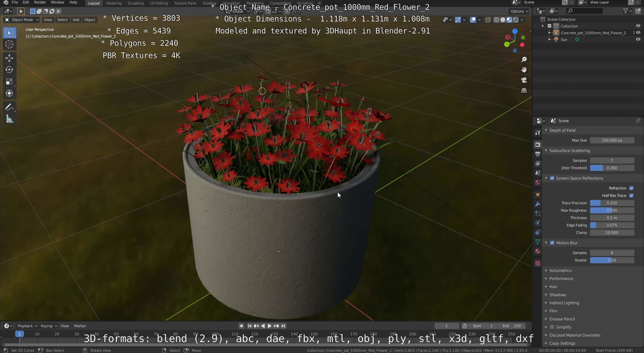Select the Measure tool

point(9,119)
